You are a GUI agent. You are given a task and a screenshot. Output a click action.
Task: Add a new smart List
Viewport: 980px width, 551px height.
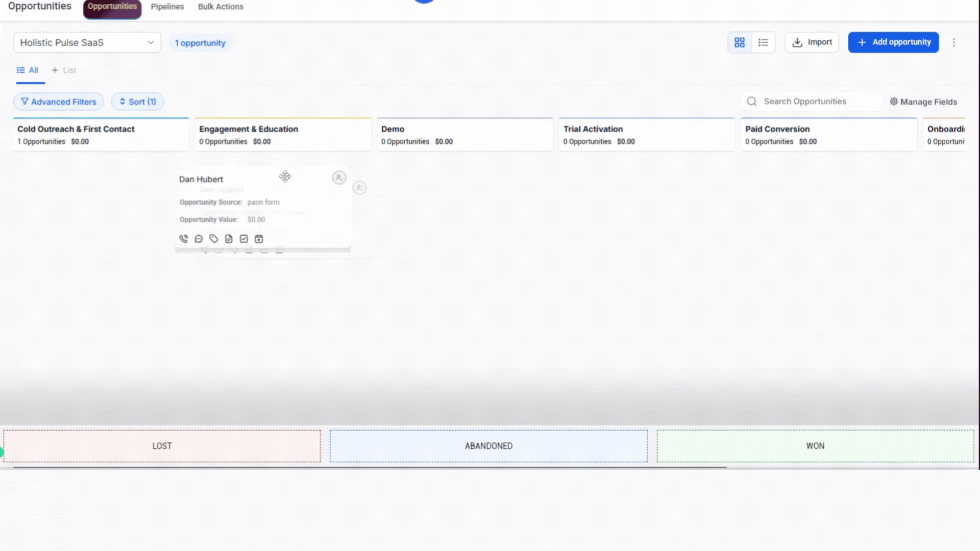(x=64, y=70)
